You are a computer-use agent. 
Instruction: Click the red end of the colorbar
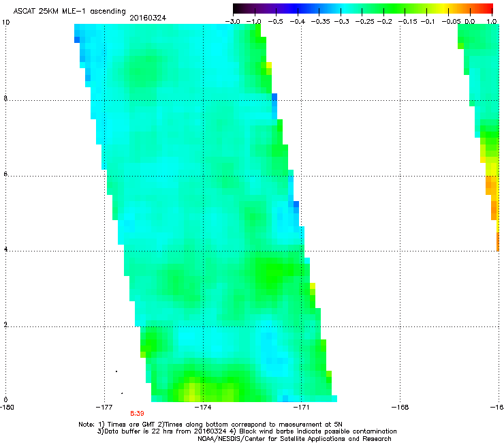[x=488, y=9]
